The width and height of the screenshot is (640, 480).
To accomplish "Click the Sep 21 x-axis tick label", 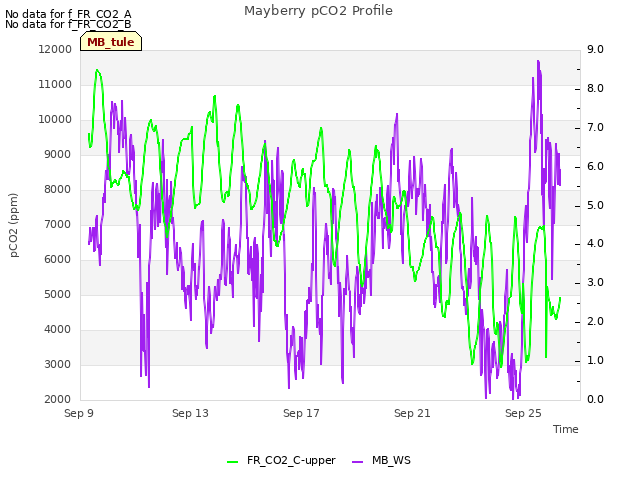I will (412, 413).
